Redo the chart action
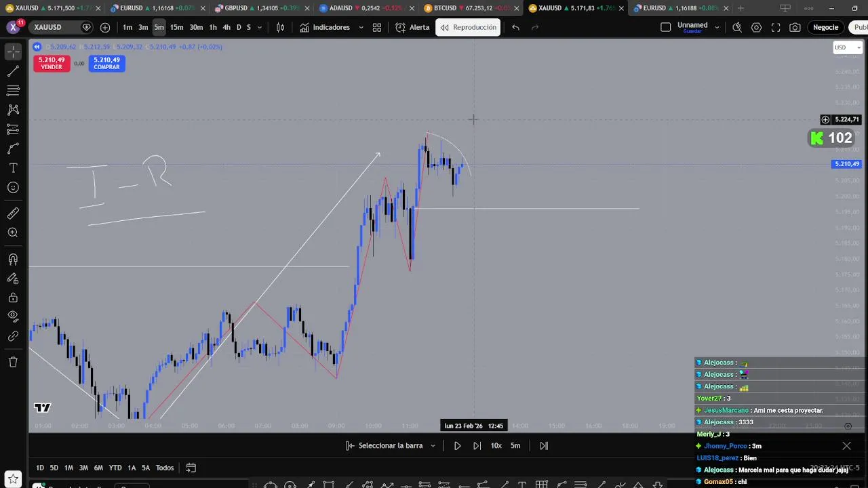Viewport: 868px width, 488px height. [535, 27]
